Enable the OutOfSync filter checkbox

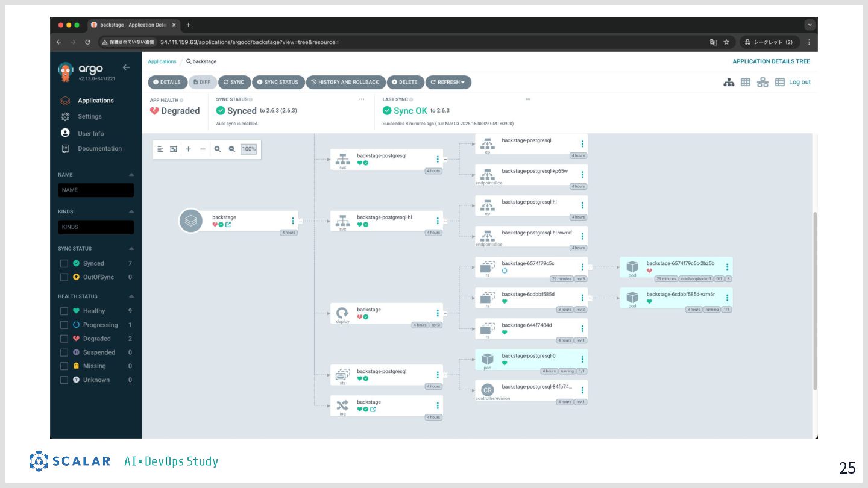(64, 277)
